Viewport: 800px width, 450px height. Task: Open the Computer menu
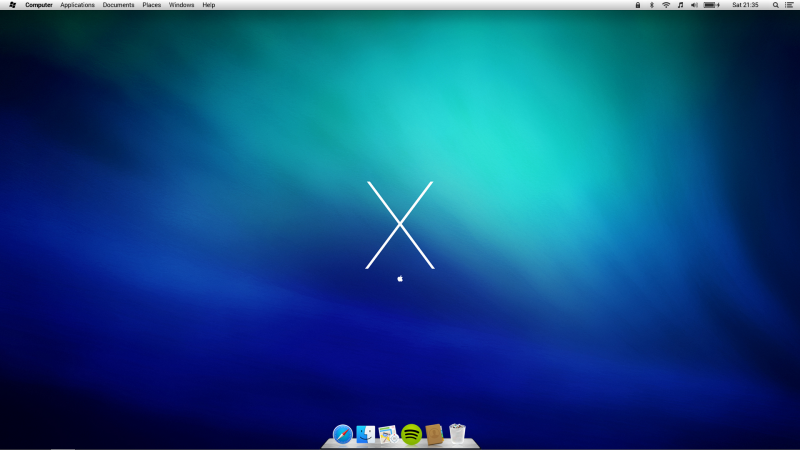pyautogui.click(x=39, y=5)
